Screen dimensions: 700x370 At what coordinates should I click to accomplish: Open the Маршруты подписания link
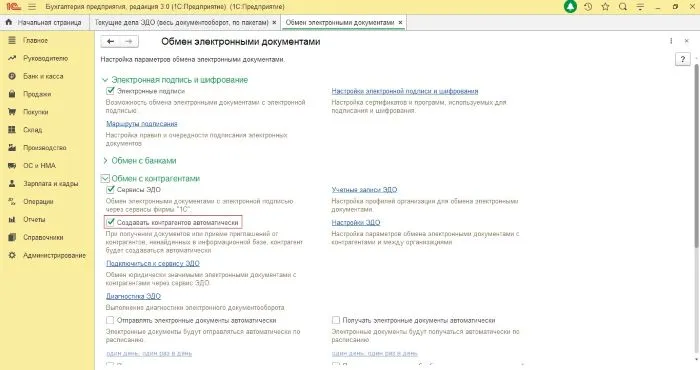(x=142, y=124)
